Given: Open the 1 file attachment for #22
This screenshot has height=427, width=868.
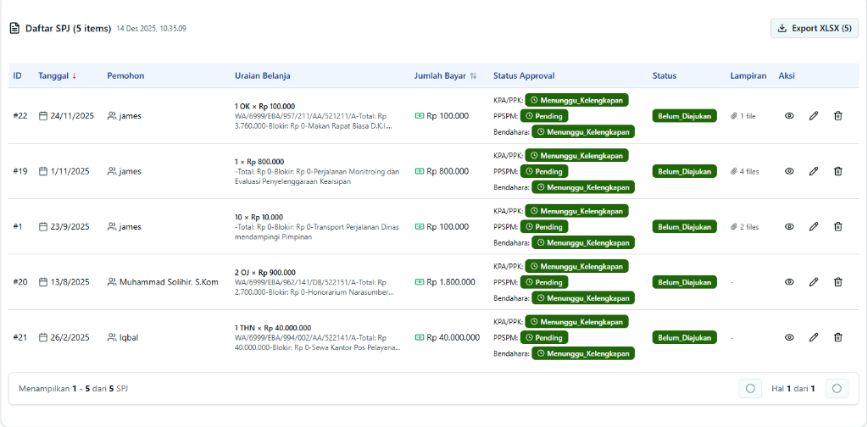Looking at the screenshot, I should click(x=743, y=116).
